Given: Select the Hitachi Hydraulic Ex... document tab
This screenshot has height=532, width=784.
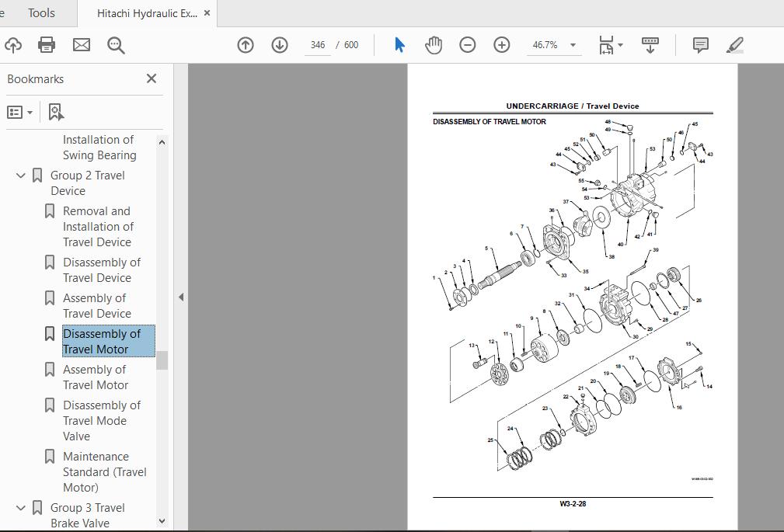Looking at the screenshot, I should click(x=148, y=12).
